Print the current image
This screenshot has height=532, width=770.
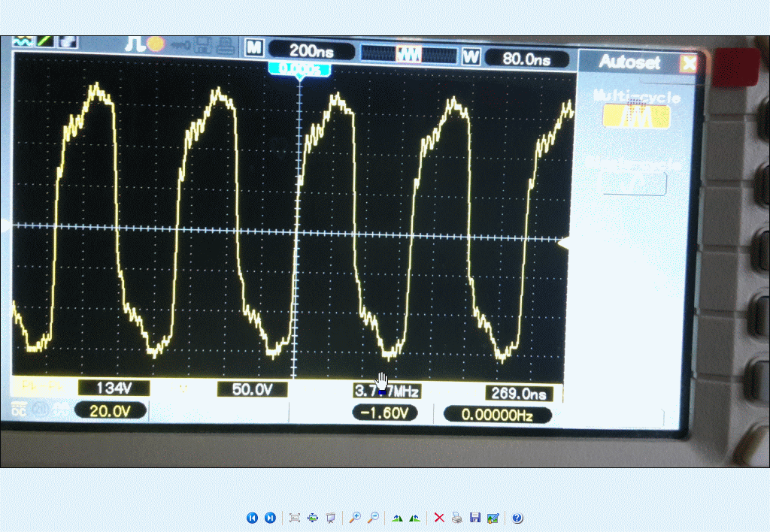tap(457, 518)
